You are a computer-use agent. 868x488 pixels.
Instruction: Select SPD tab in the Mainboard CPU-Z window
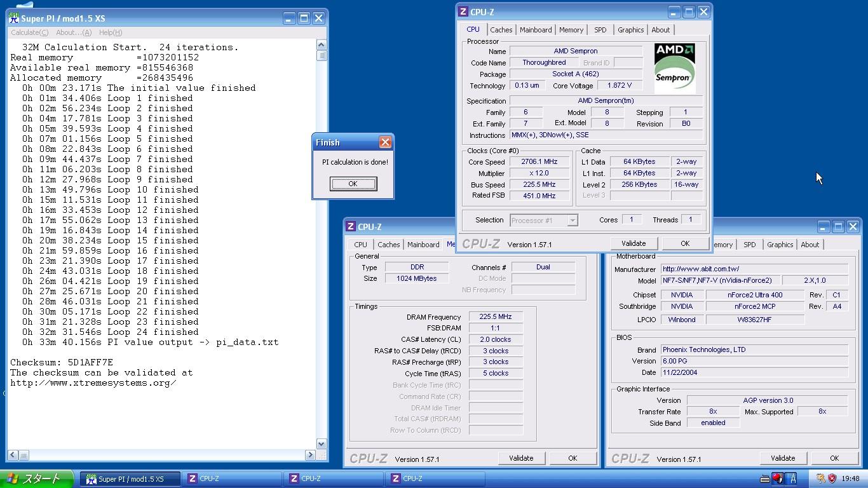click(750, 245)
